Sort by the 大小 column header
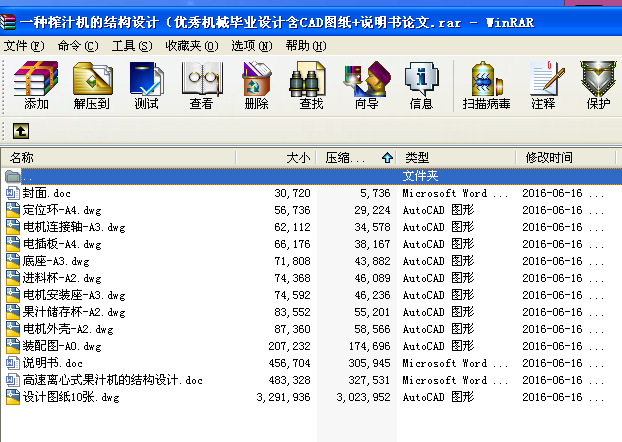This screenshot has height=442, width=622. click(x=276, y=158)
